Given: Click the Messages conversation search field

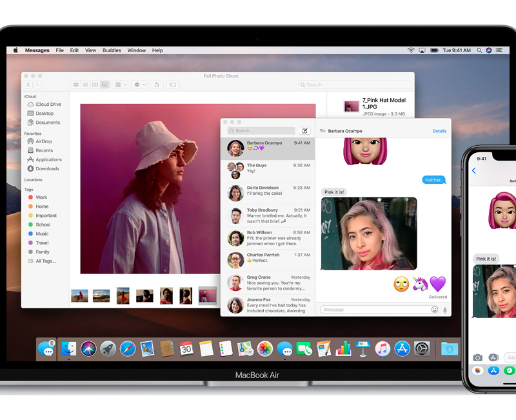Looking at the screenshot, I should pyautogui.click(x=261, y=131).
